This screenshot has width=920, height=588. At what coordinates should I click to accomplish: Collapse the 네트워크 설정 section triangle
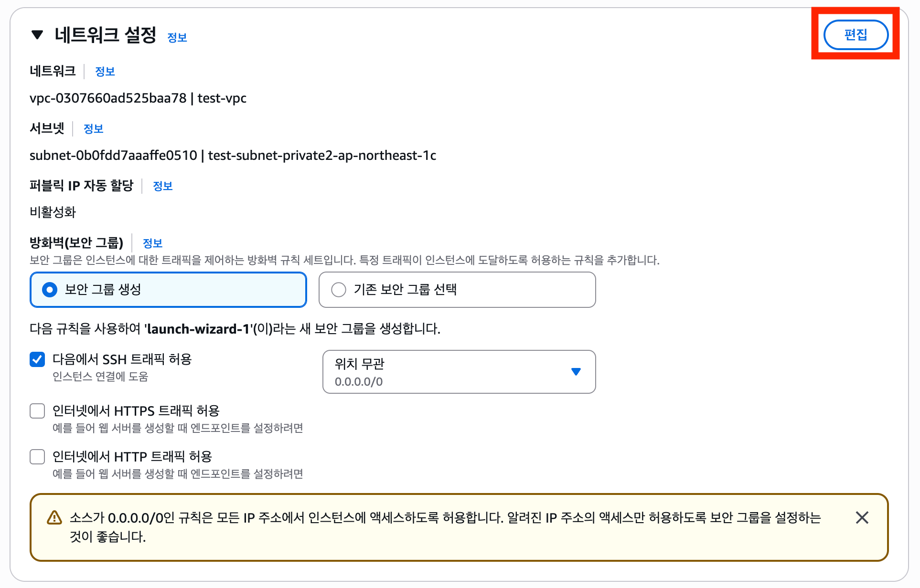37,35
